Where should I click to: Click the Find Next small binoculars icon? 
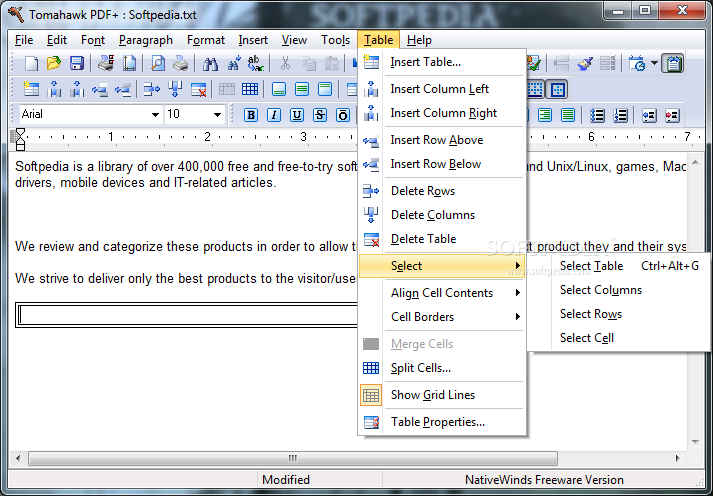tap(233, 63)
